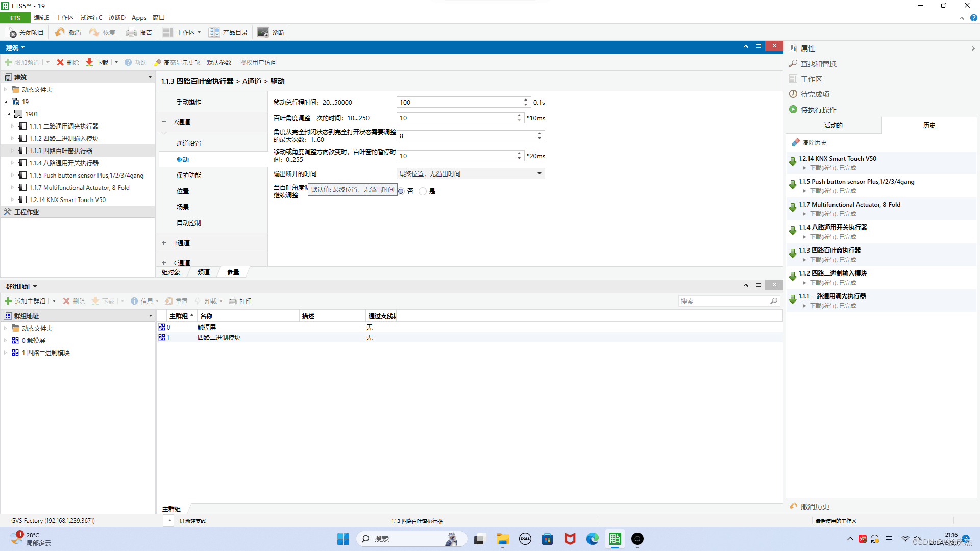
Task: Open the 产品目录 catalog icon
Action: 214,32
